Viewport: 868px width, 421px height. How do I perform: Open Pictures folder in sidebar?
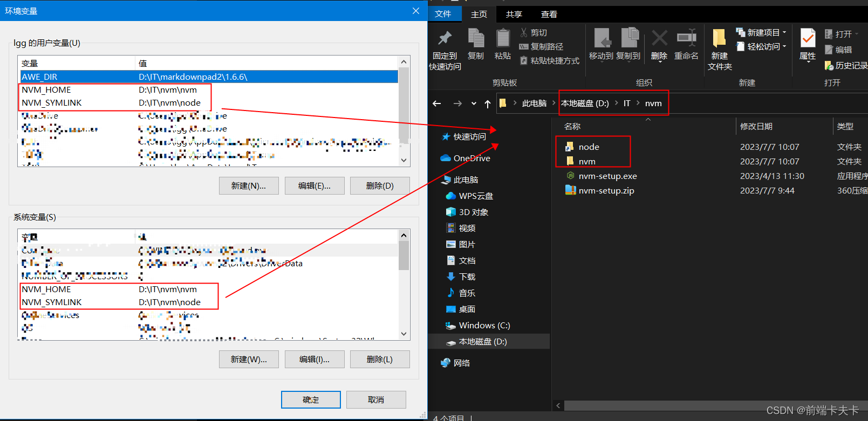[x=461, y=244]
